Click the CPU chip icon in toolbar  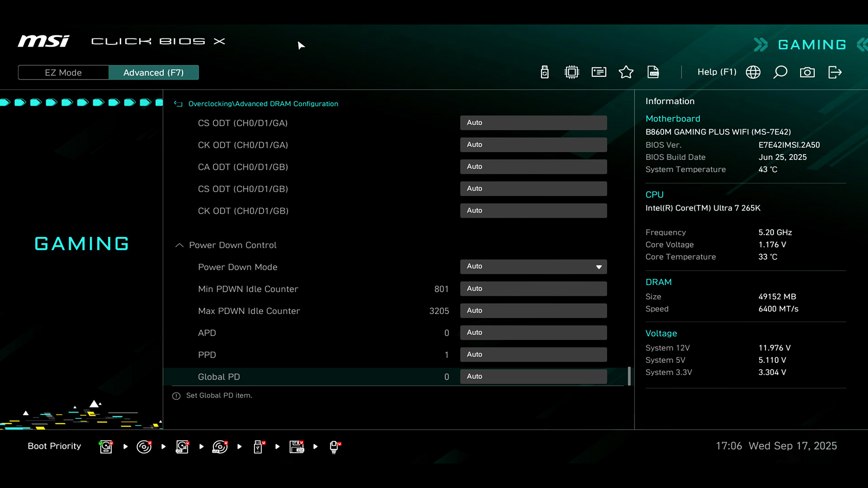571,72
